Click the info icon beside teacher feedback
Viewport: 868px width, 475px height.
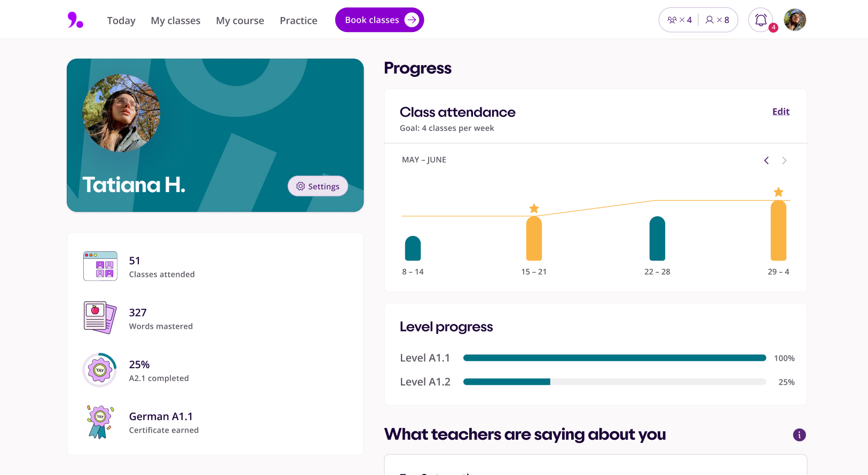(799, 435)
